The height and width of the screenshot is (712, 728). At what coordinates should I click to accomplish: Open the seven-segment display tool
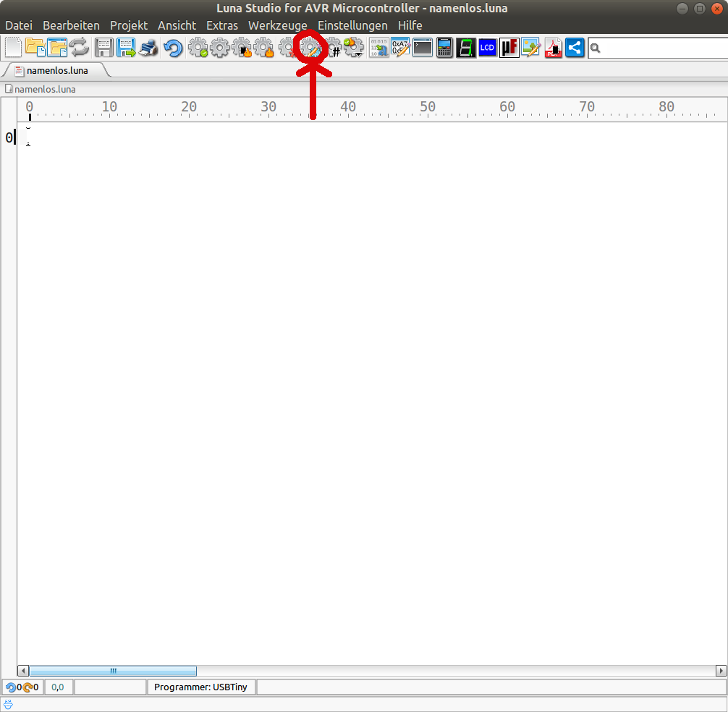[x=466, y=48]
